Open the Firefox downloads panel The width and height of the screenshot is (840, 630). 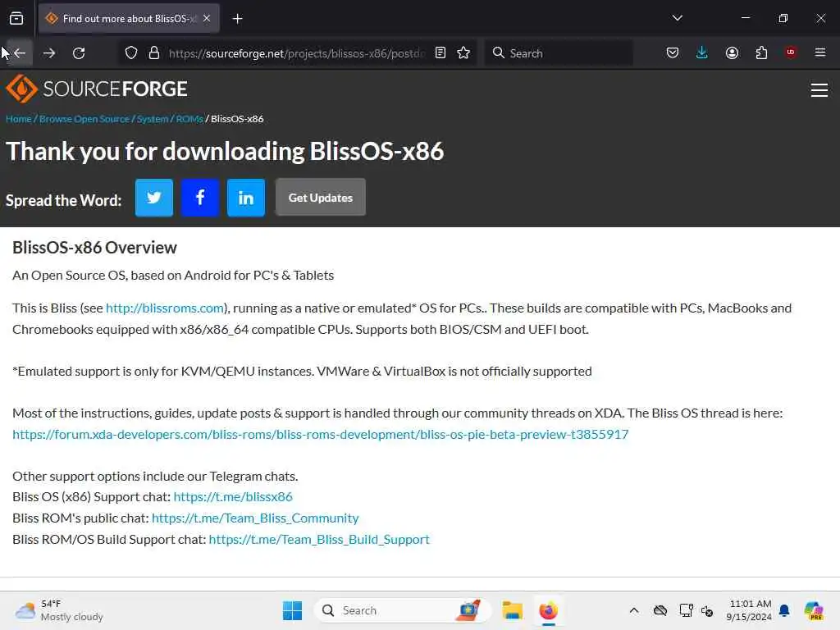(702, 53)
